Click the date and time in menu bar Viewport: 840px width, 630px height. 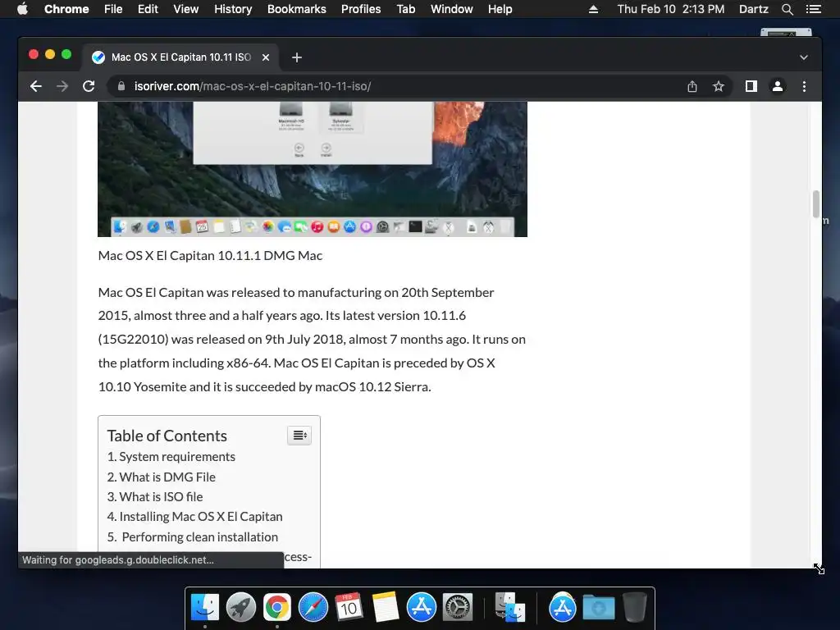[671, 9]
